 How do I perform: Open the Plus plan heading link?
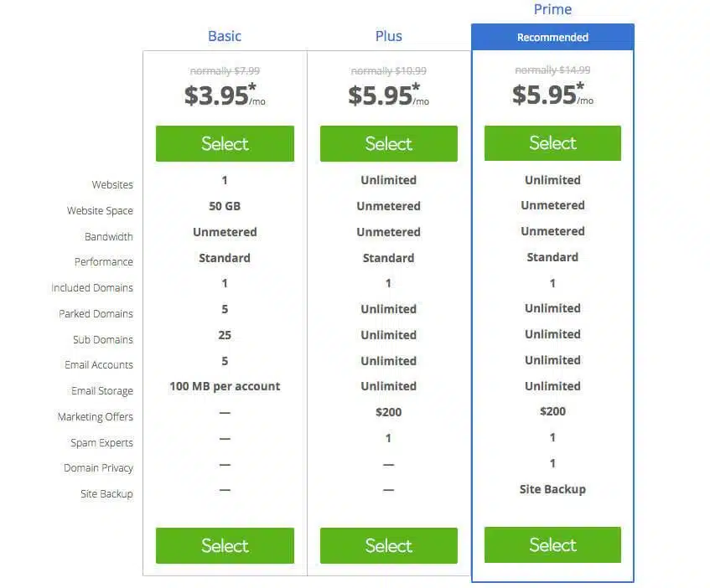coord(388,36)
